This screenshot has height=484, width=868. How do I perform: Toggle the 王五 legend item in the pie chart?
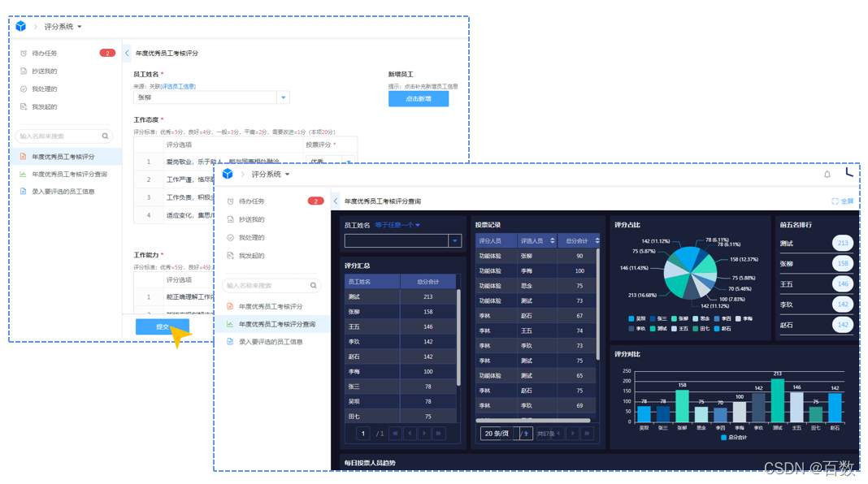(x=679, y=329)
